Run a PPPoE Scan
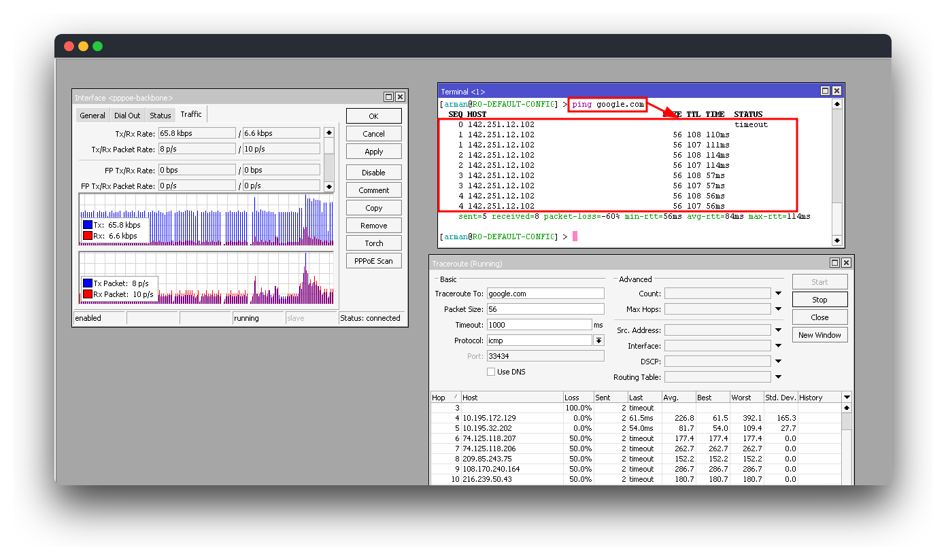The image size is (946, 560). click(x=373, y=260)
